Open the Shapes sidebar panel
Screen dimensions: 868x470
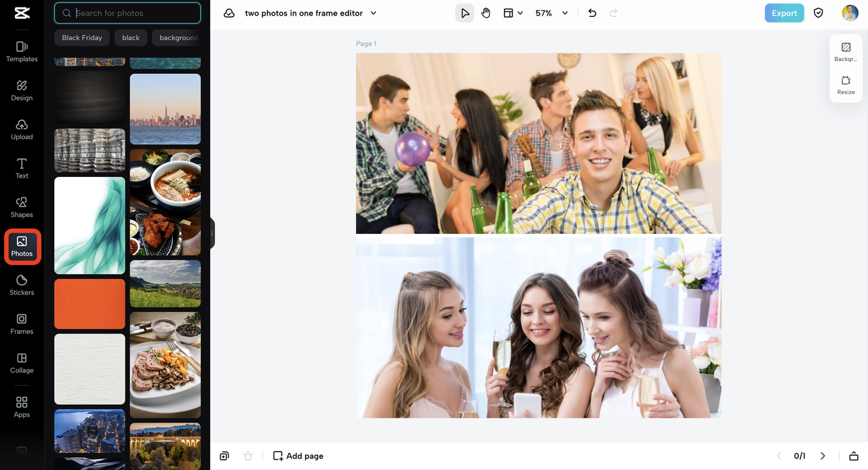(22, 208)
